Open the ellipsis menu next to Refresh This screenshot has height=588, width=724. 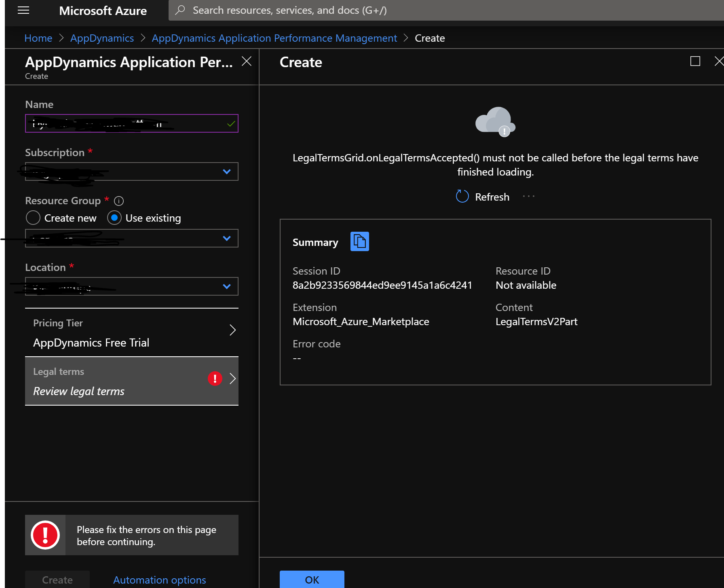[x=528, y=196]
